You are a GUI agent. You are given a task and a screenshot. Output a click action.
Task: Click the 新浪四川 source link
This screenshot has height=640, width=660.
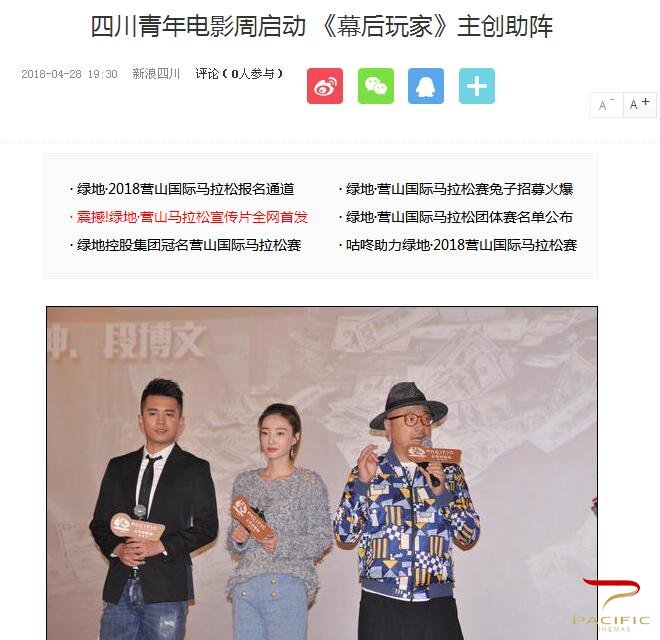[156, 74]
